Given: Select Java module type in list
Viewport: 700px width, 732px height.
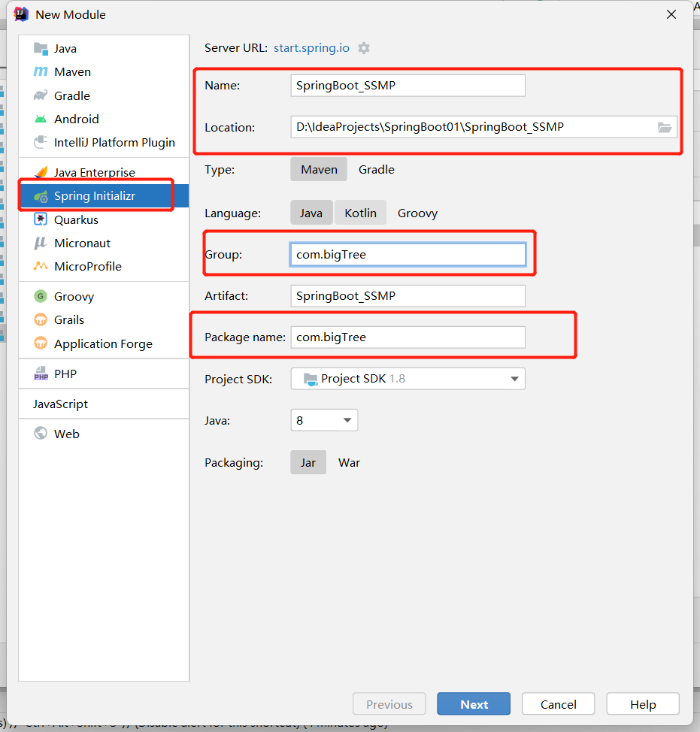Looking at the screenshot, I should pyautogui.click(x=104, y=49).
